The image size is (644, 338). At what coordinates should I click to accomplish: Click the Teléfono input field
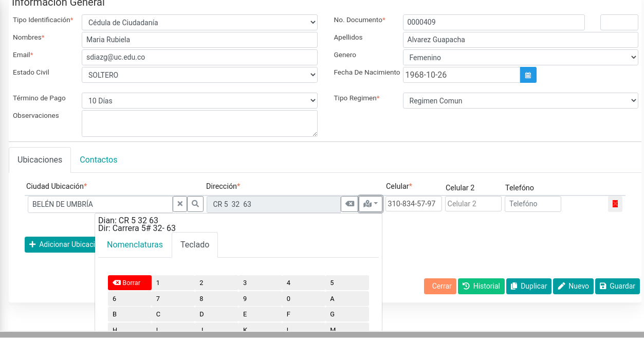tap(533, 204)
